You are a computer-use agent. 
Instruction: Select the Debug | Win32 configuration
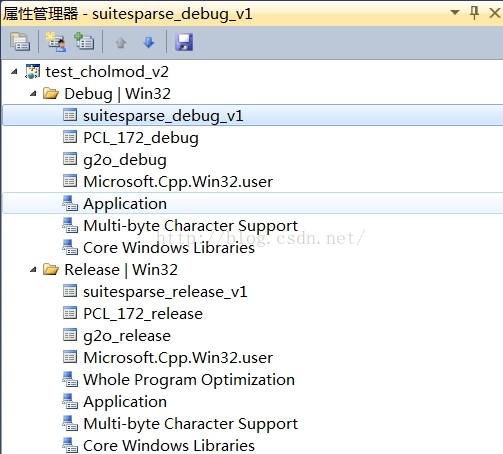coord(117,94)
